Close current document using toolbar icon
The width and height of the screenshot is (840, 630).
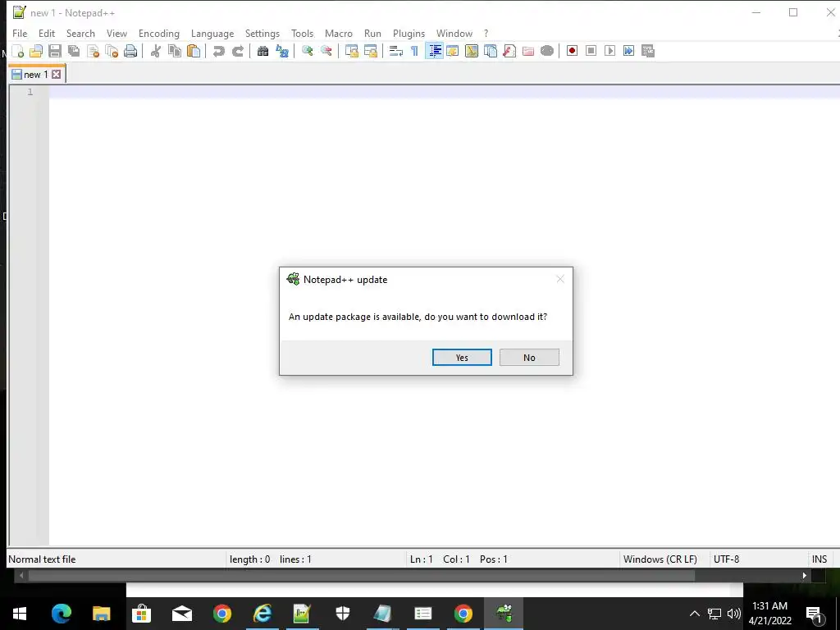pyautogui.click(x=93, y=51)
